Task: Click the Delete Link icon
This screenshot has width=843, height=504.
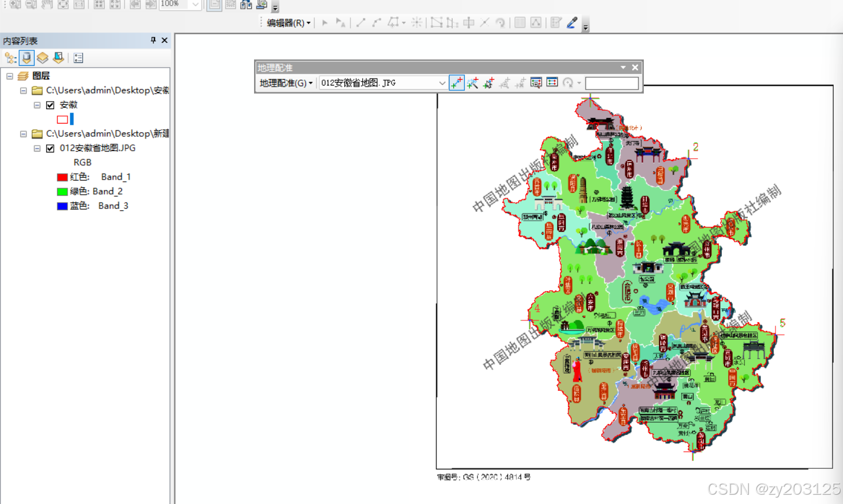Action: coord(520,83)
